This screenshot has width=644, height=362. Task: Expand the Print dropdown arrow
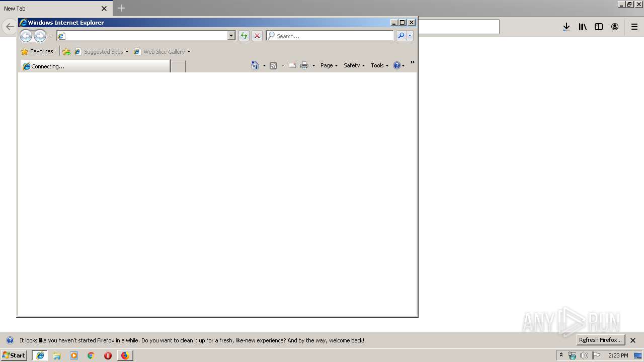[313, 65]
